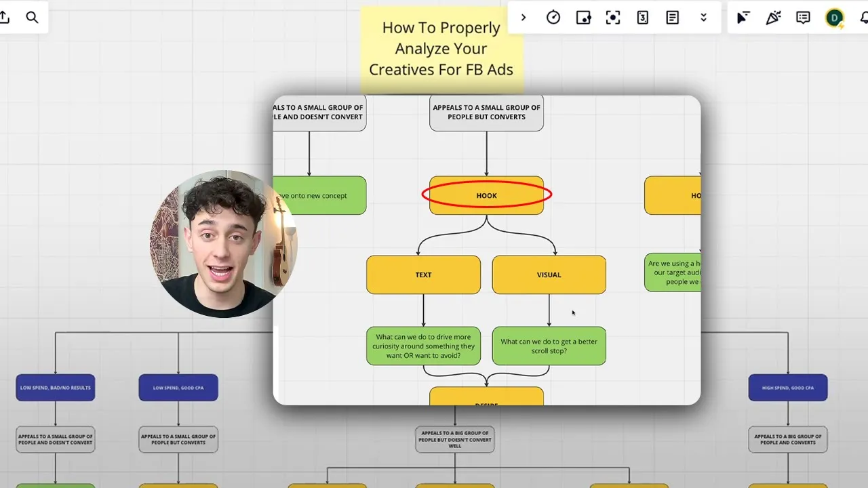Select 'ove onto new concept' green node
The image size is (868, 488).
pyautogui.click(x=319, y=195)
